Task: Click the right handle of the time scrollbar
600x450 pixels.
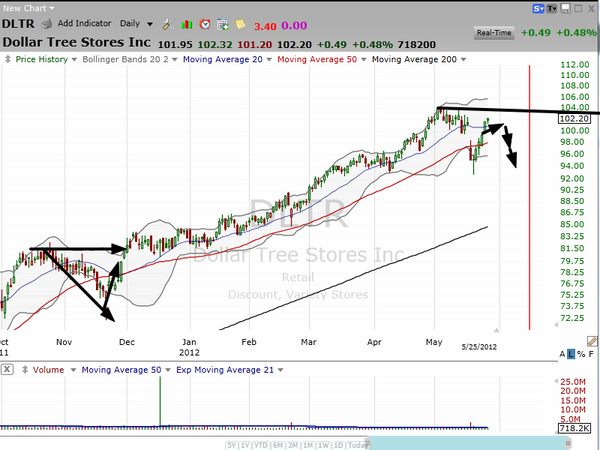Action: (x=568, y=443)
